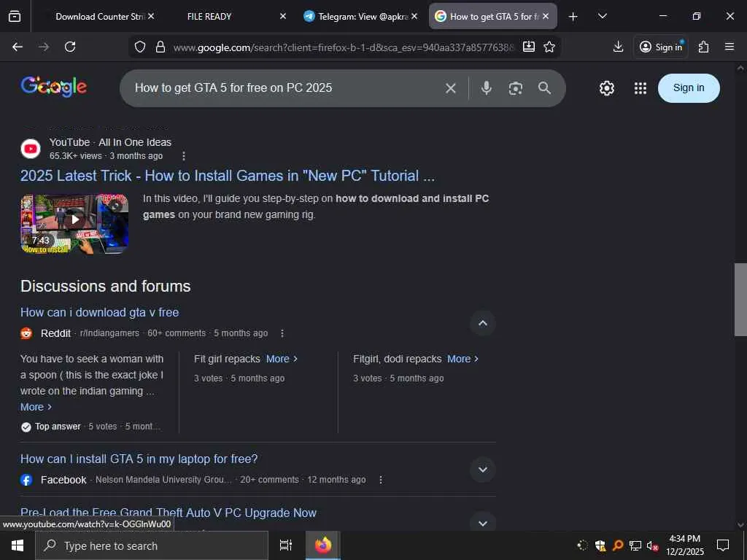The width and height of the screenshot is (747, 560).
Task: Switch to the Telegram: View @apkra tab
Action: click(362, 17)
